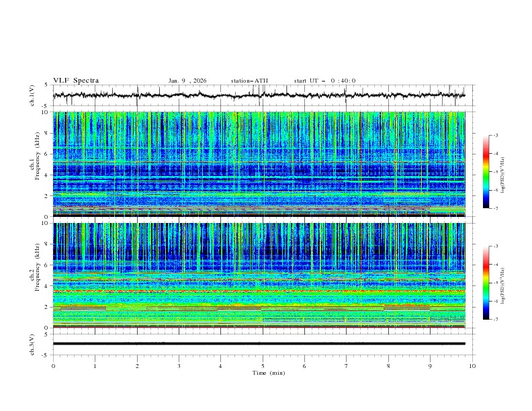Click time axis tick label "9"
532x411 pixels.
(x=430, y=366)
